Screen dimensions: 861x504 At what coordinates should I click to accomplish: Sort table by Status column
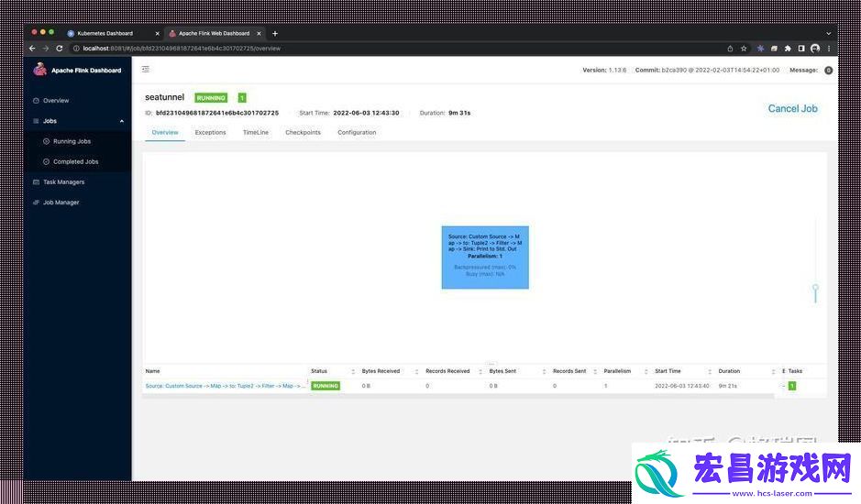[352, 371]
